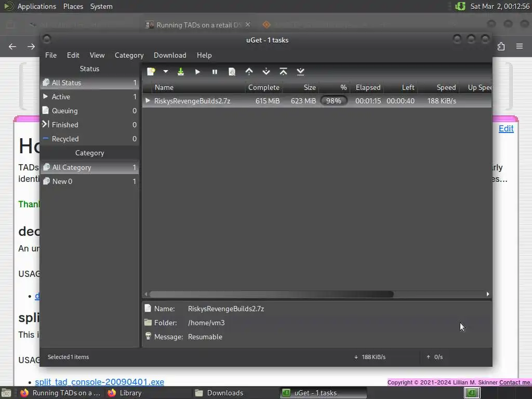Click the 98% progress bar
The width and height of the screenshot is (532, 399).
point(334,101)
